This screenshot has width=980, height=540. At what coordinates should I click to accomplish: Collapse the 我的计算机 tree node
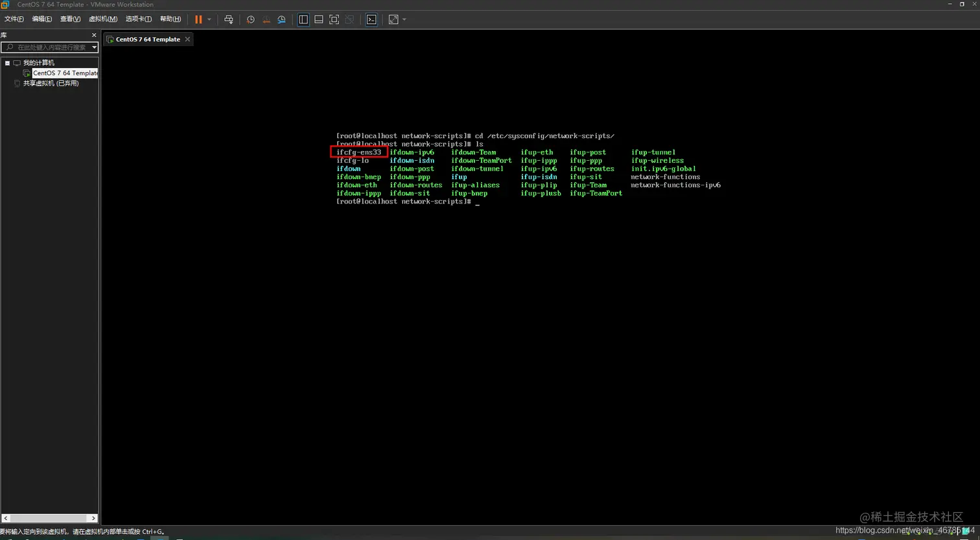pos(7,63)
